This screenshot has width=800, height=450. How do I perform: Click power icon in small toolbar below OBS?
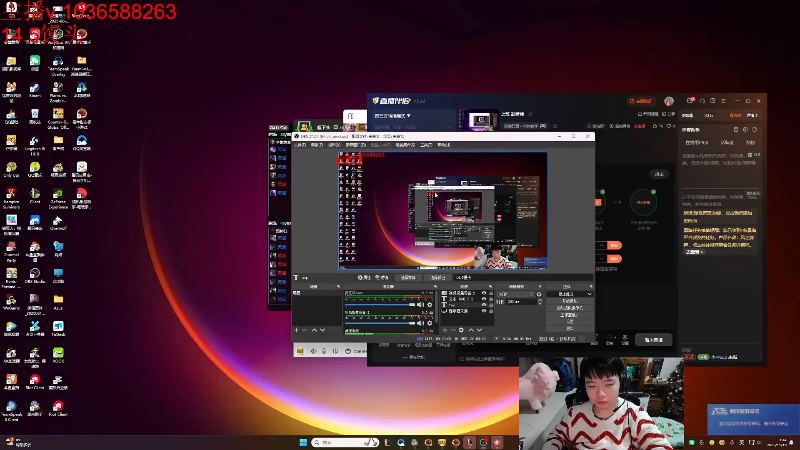coord(348,351)
